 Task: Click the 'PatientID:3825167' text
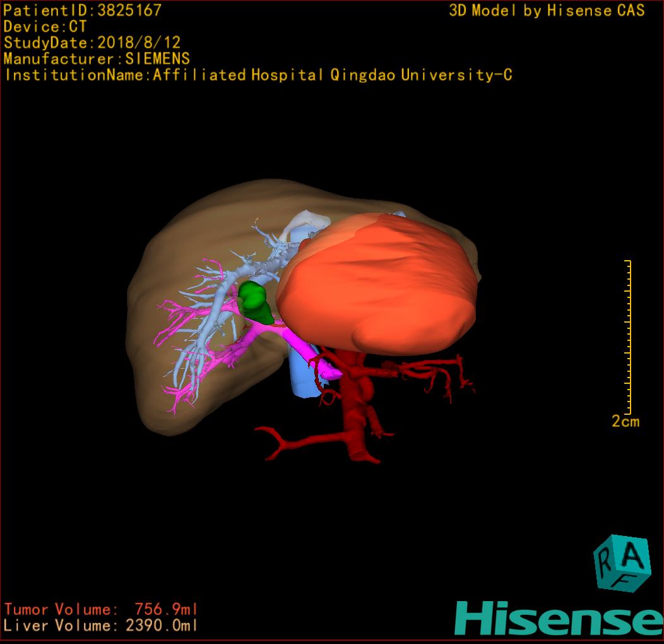[x=83, y=10]
